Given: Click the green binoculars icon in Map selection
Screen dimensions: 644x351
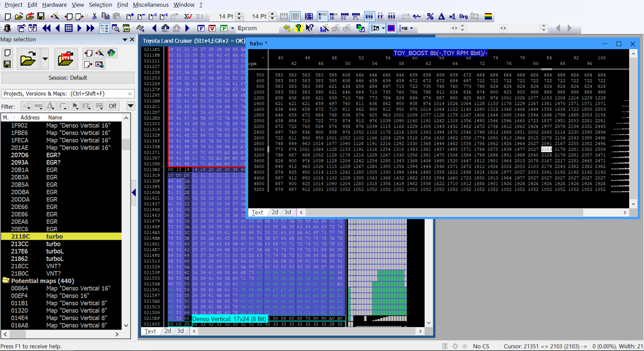Looking at the screenshot, I should point(111,53).
